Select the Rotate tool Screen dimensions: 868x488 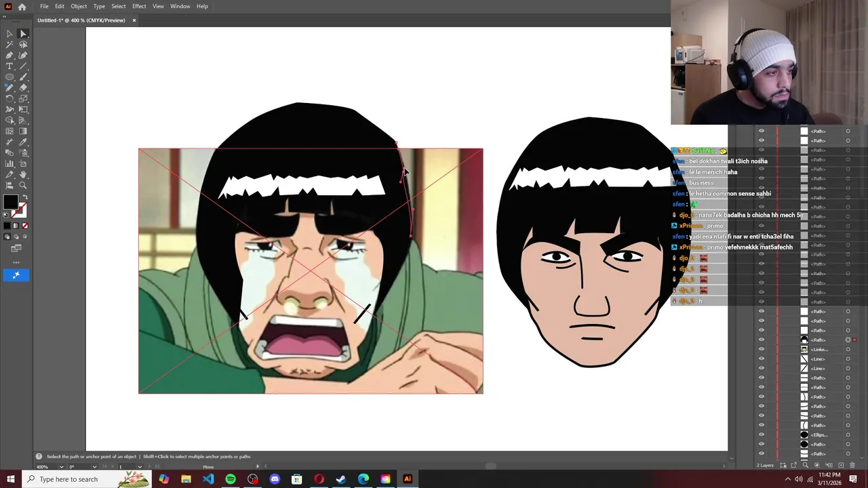click(9, 98)
